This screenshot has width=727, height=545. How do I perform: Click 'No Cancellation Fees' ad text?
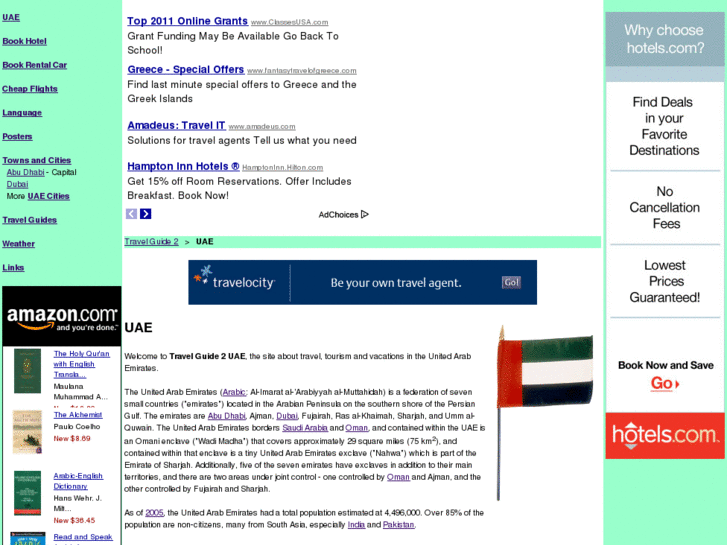coord(665,207)
